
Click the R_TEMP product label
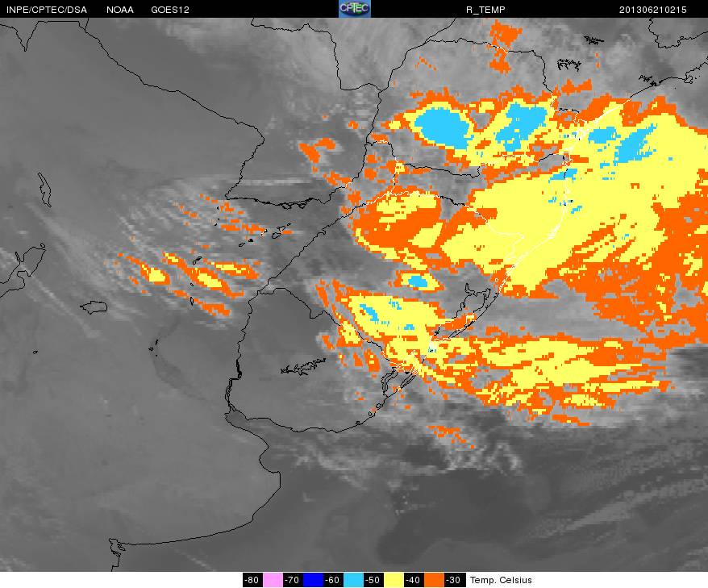(x=485, y=10)
